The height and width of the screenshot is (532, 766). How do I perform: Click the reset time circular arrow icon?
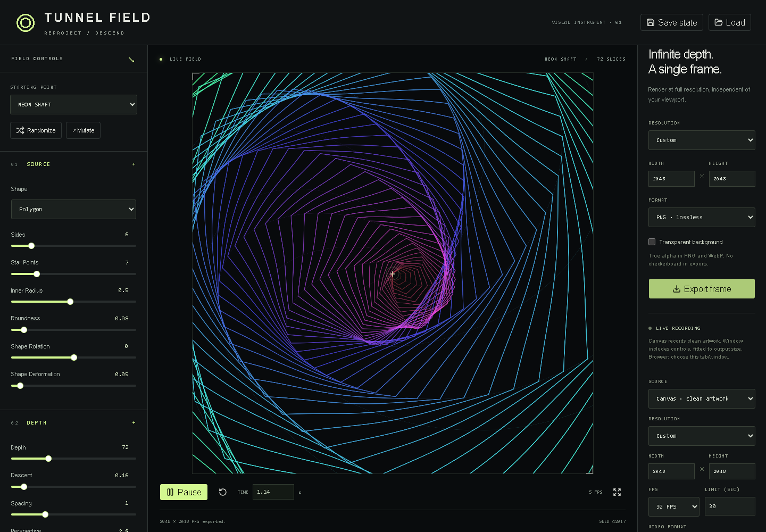(223, 492)
